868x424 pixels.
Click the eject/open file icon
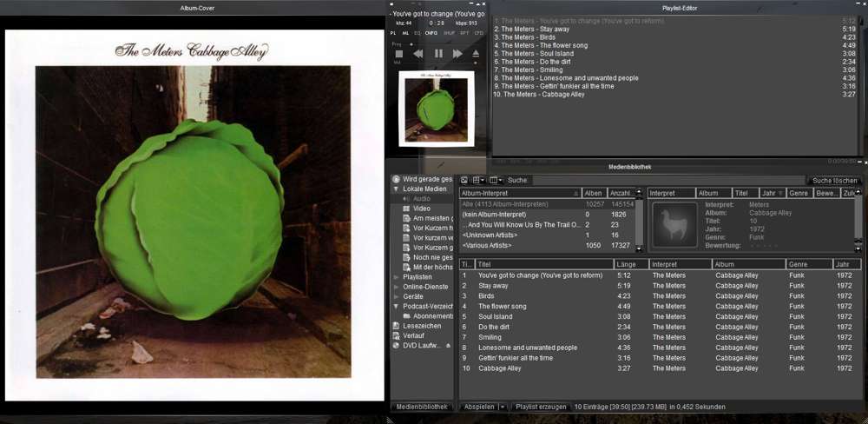pyautogui.click(x=476, y=54)
